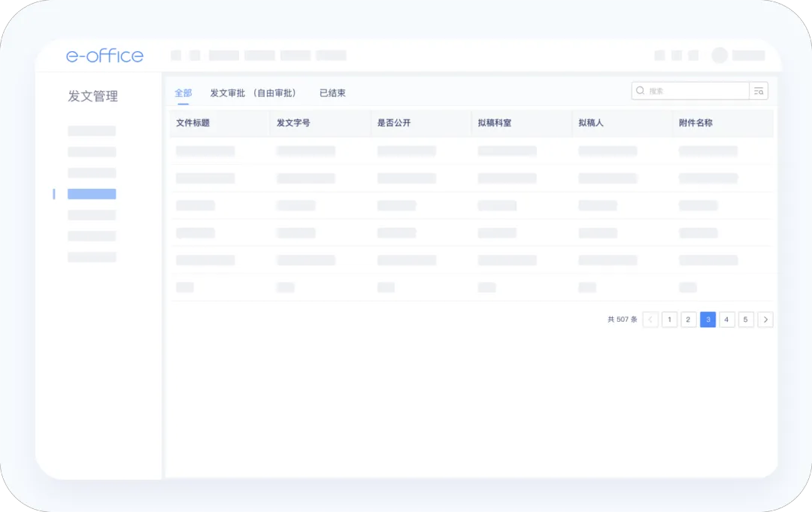
Task: Open the 发文审批(自由审批) tab
Action: 253,93
